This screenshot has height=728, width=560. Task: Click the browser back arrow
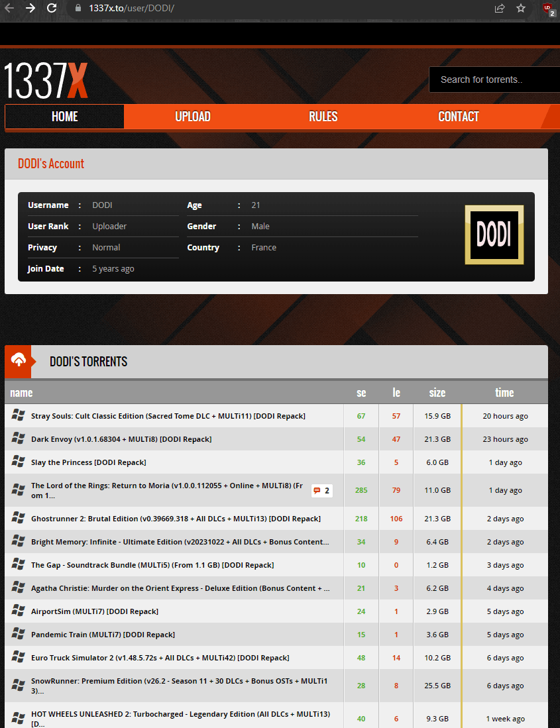9,8
